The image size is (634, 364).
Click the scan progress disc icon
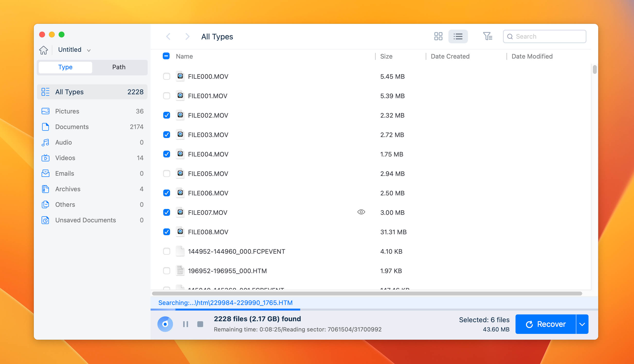click(x=165, y=324)
